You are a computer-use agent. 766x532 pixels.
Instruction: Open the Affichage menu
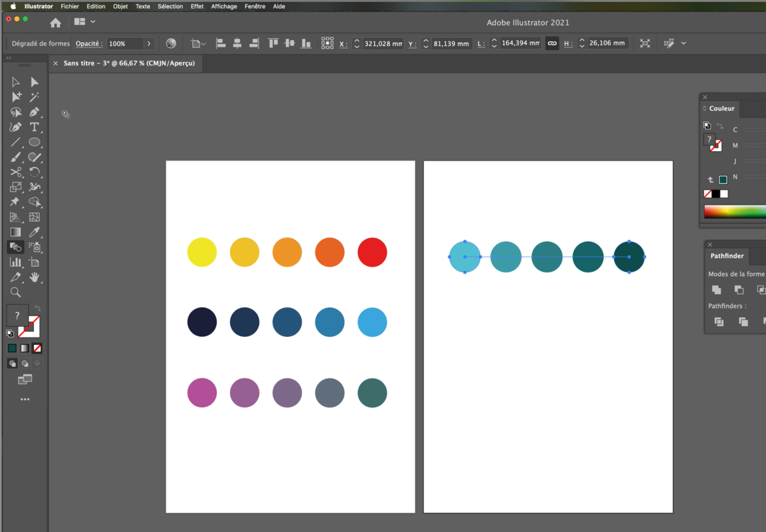point(224,6)
